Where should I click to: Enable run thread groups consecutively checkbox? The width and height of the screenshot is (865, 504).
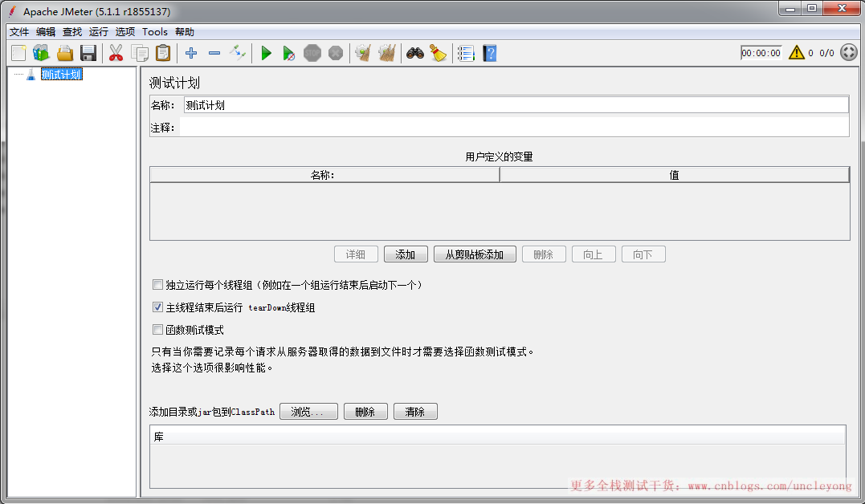(x=157, y=285)
